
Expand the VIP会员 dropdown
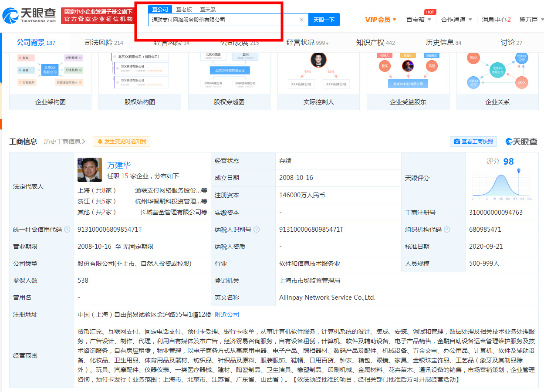(381, 20)
